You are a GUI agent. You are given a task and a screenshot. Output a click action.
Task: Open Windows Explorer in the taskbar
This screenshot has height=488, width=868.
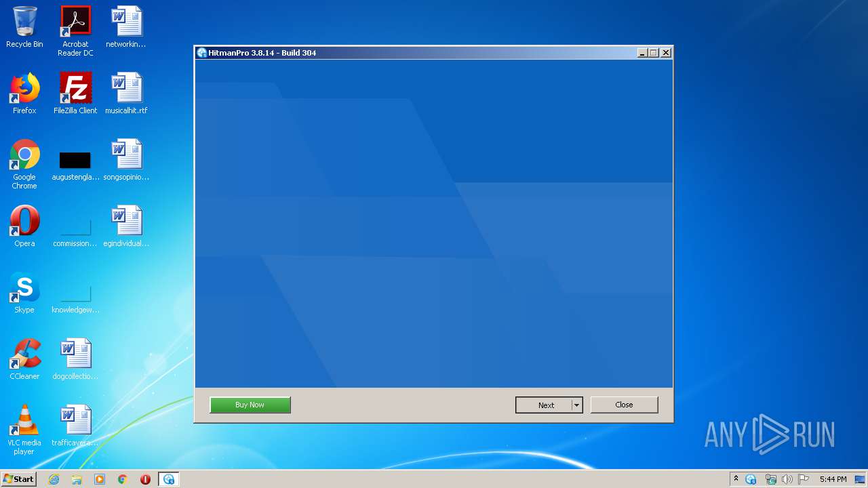[77, 479]
